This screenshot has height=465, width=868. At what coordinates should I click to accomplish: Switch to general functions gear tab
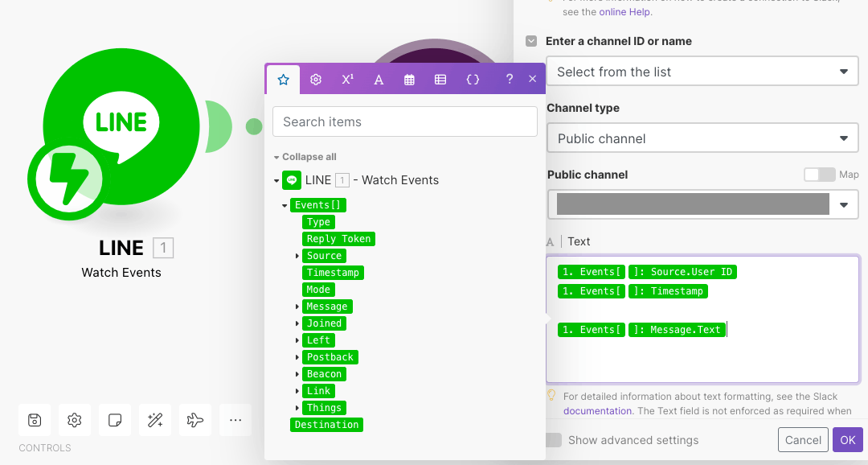[x=316, y=80]
